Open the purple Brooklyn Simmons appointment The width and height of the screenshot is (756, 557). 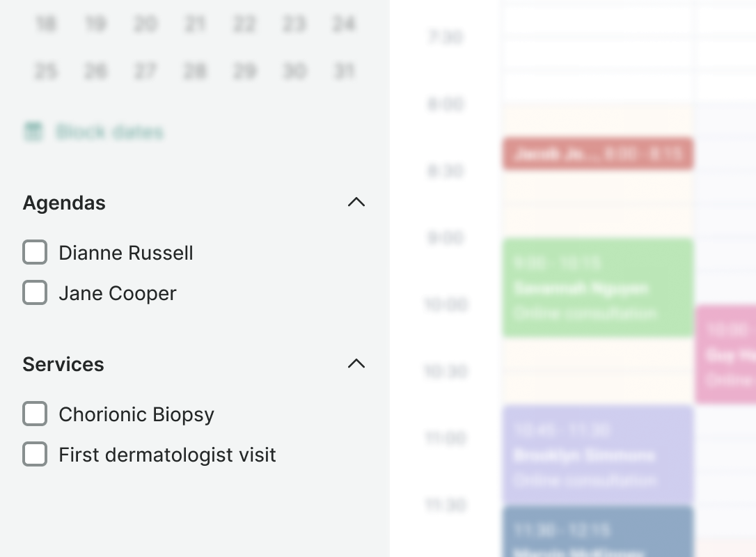point(597,455)
